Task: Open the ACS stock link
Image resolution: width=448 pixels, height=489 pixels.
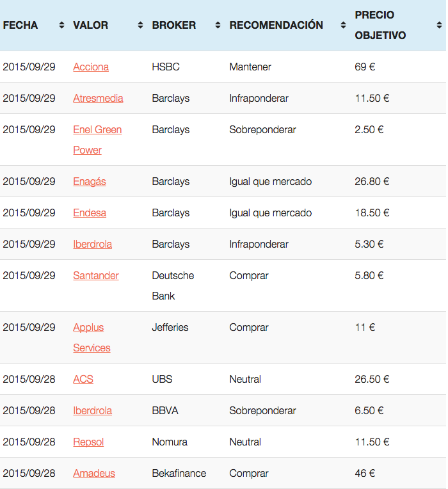Action: pyautogui.click(x=83, y=379)
